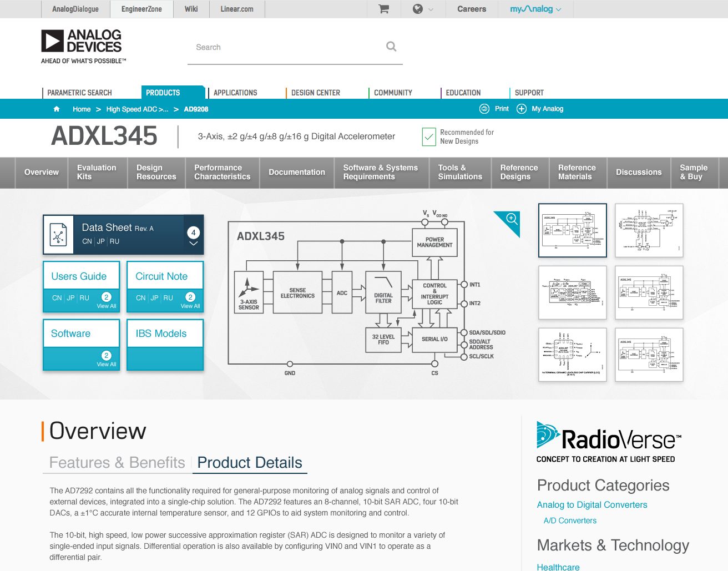The image size is (728, 571).
Task: Open Parametric Search menu
Action: pyautogui.click(x=79, y=93)
